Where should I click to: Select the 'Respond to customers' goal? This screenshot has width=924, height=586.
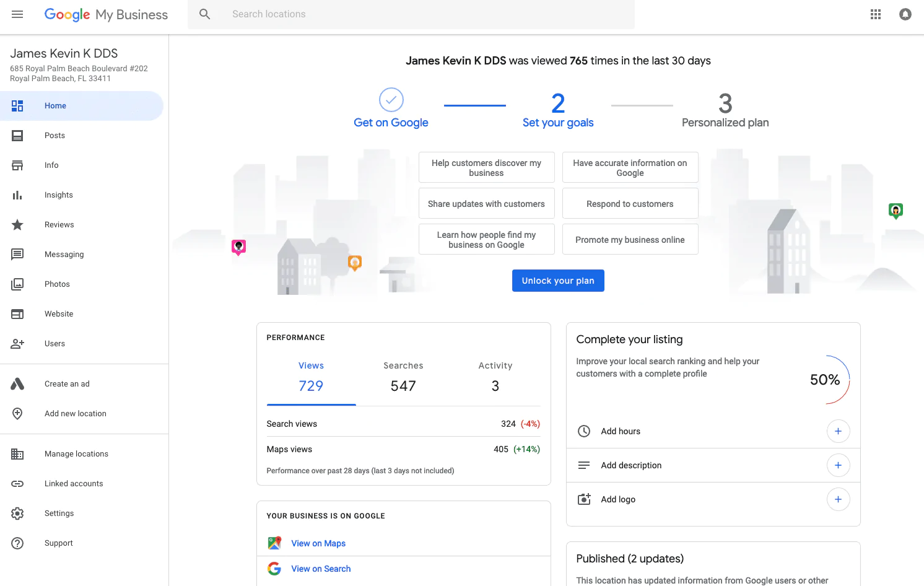(x=630, y=204)
